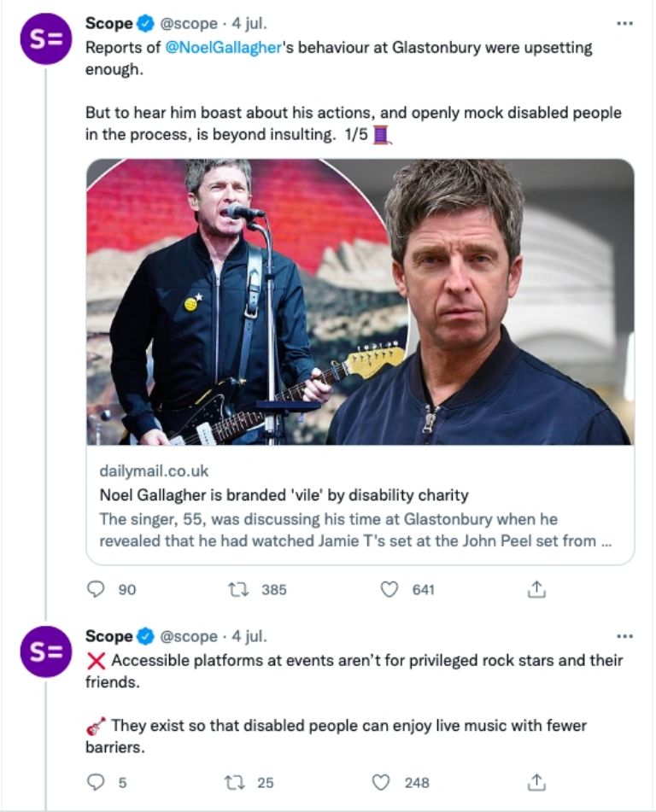Click Scope avatar on first tweet
The image size is (656, 812).
pos(45,38)
